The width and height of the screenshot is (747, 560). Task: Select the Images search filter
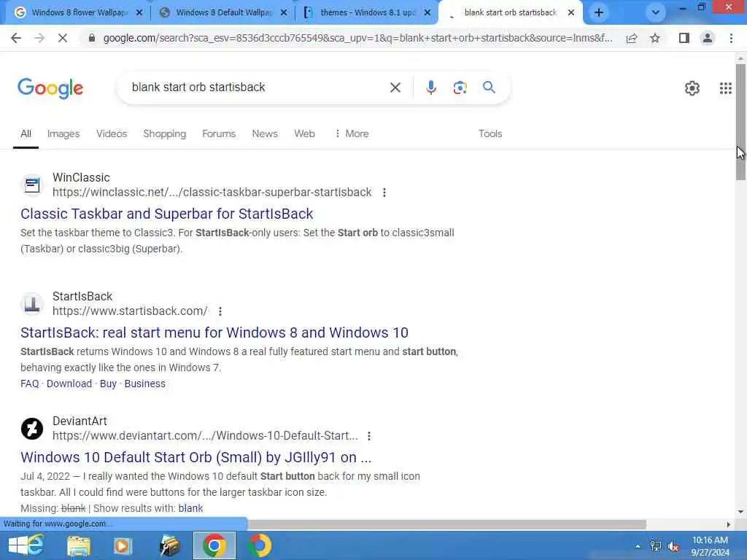63,134
